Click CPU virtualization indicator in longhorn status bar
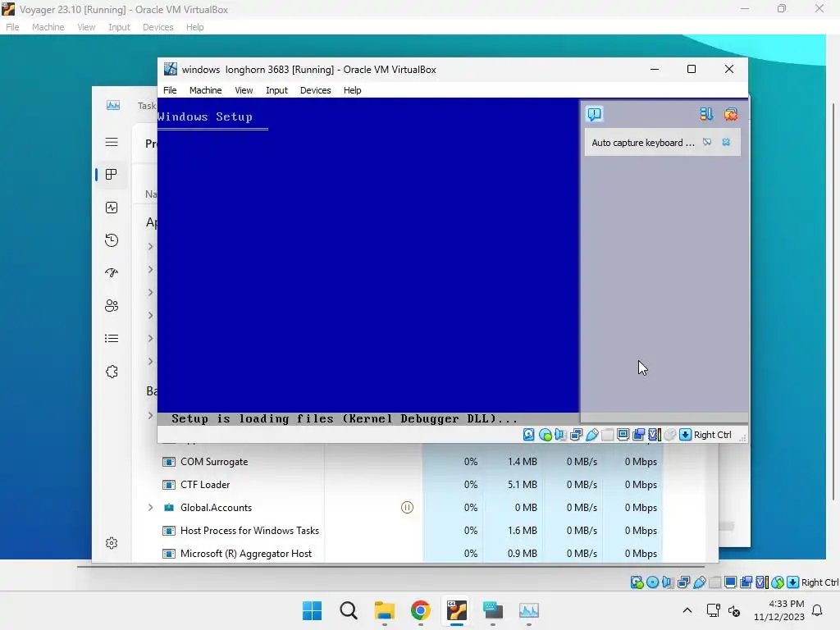This screenshot has height=630, width=840. click(654, 435)
